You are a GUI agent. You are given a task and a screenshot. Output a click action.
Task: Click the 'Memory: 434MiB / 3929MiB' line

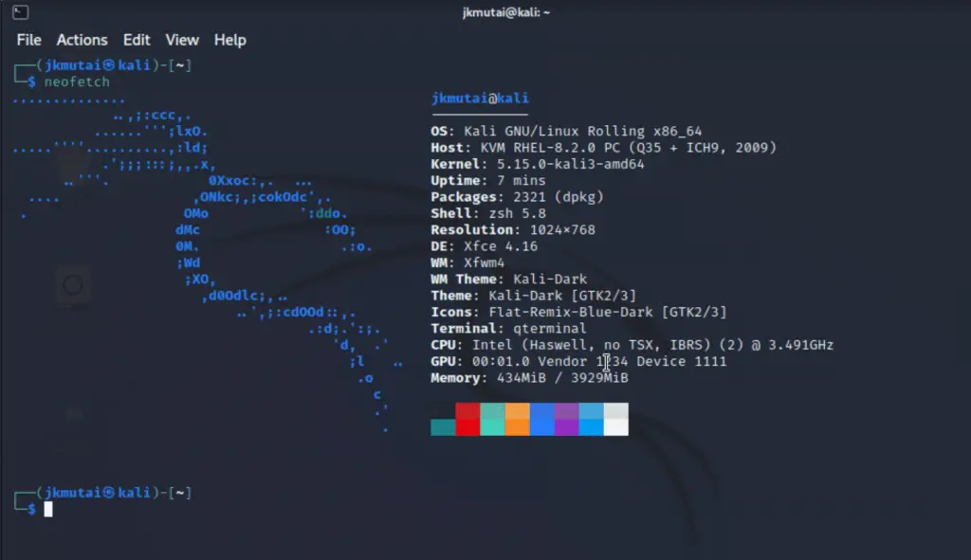(x=529, y=377)
